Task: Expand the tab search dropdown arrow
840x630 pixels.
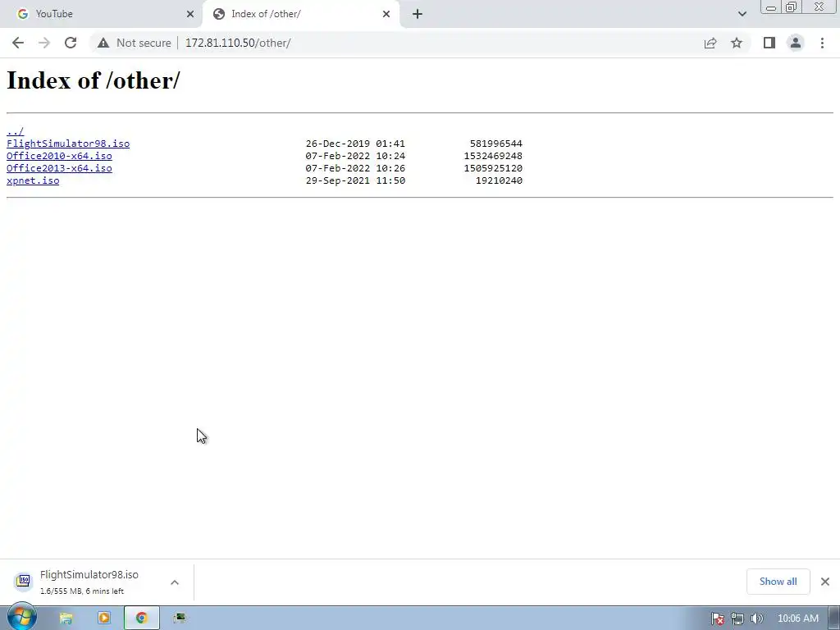Action: click(742, 14)
